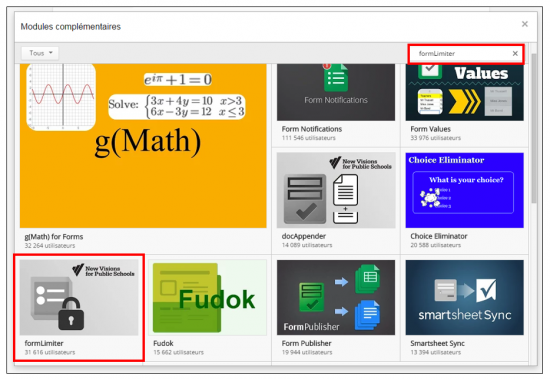Click the '31 616 utilisateurs' count

tap(50, 352)
